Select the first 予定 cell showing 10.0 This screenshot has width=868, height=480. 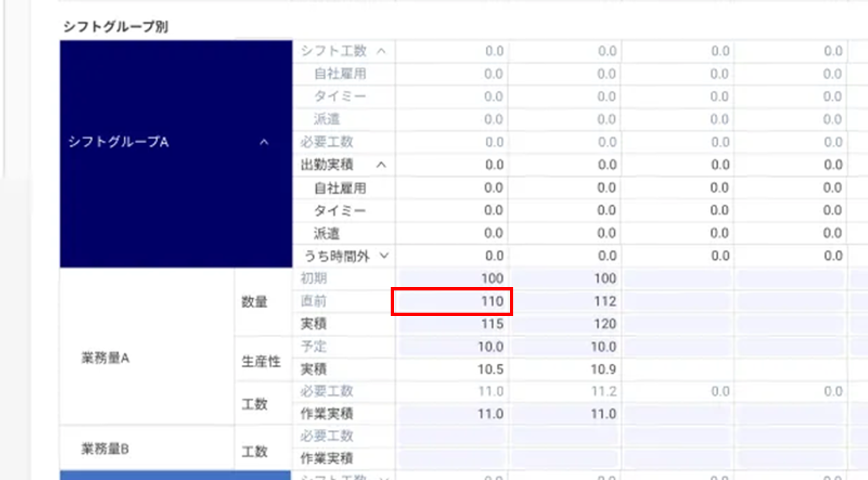coord(452,347)
